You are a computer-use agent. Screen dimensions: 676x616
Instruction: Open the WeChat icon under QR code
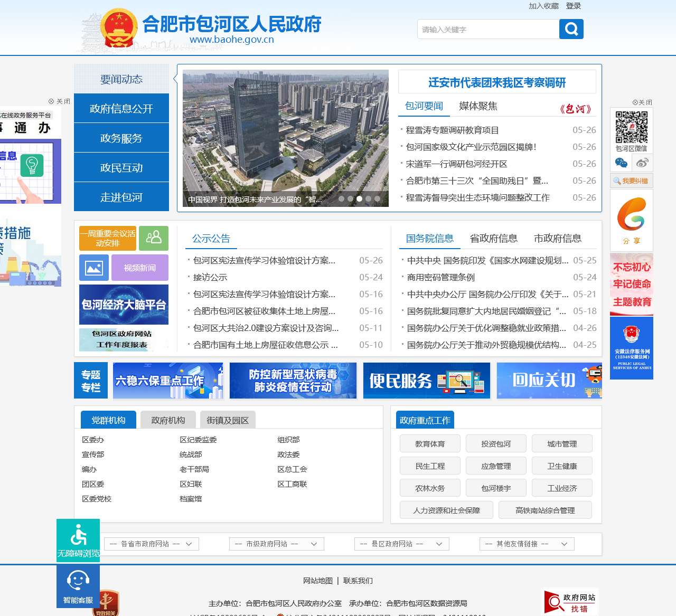(621, 163)
